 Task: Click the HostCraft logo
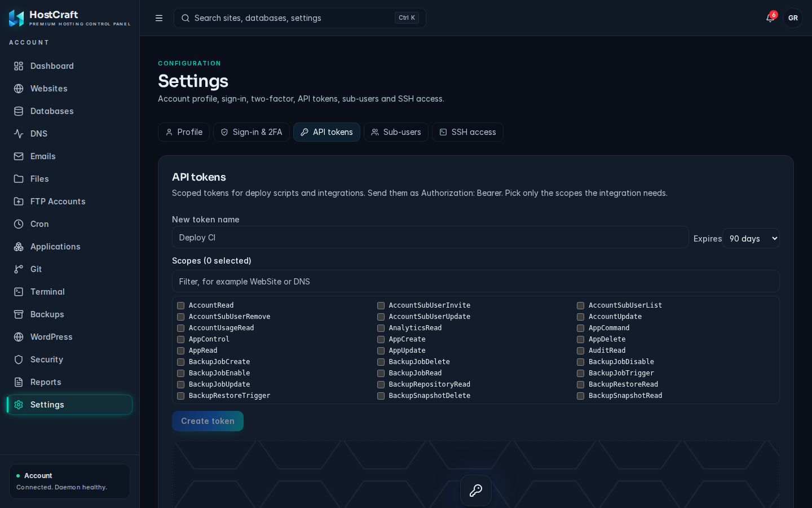[16, 18]
